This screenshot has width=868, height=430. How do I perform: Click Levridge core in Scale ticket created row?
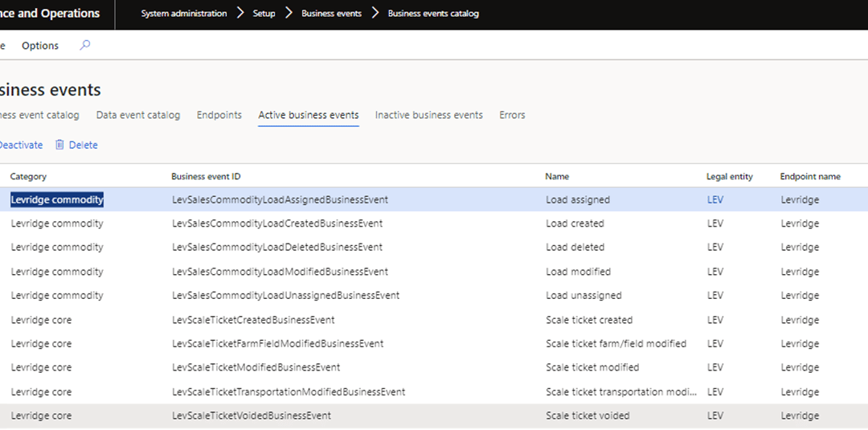tap(41, 320)
